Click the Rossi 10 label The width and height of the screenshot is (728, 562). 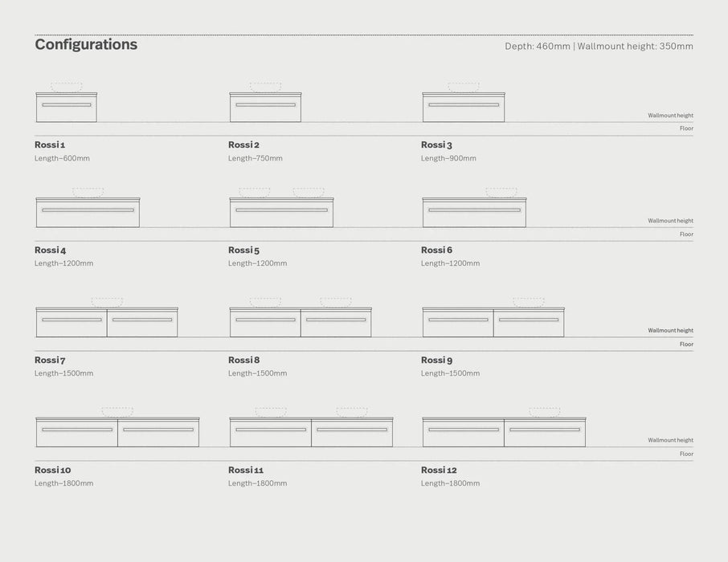52,470
